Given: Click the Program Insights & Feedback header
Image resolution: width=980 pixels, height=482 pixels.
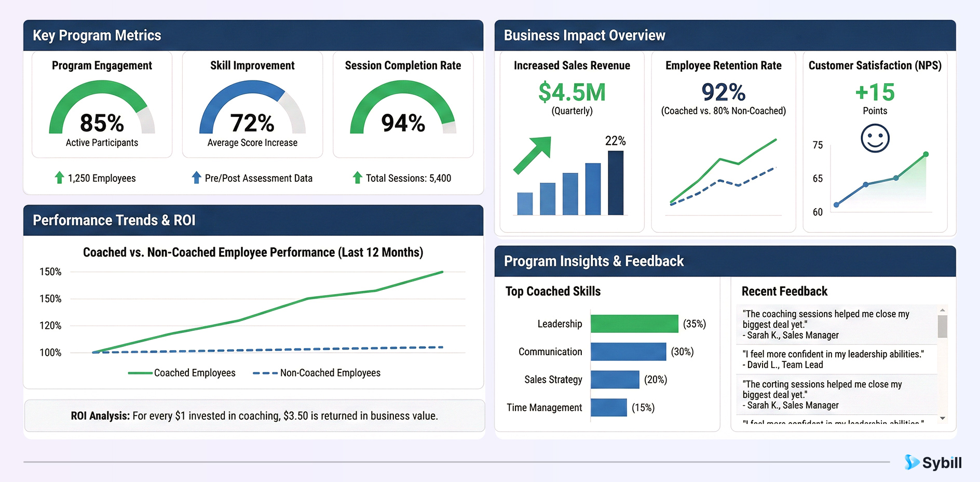Looking at the screenshot, I should (x=725, y=261).
